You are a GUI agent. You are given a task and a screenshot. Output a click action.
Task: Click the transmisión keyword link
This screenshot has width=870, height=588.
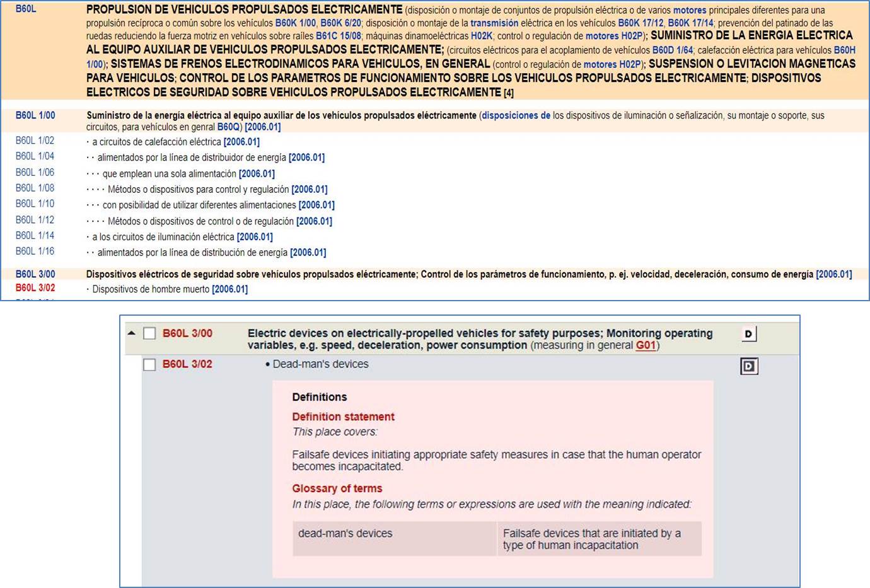[x=494, y=23]
